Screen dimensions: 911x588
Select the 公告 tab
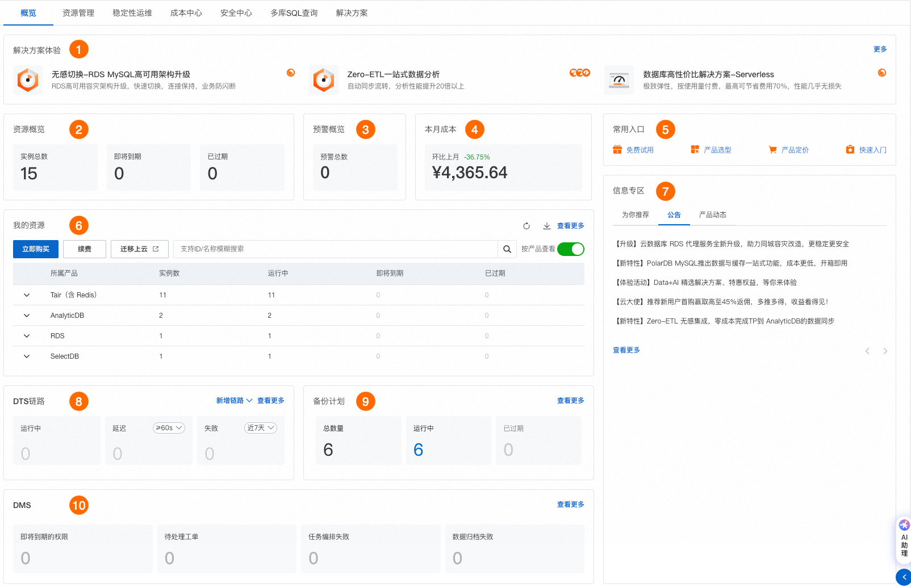pos(674,215)
